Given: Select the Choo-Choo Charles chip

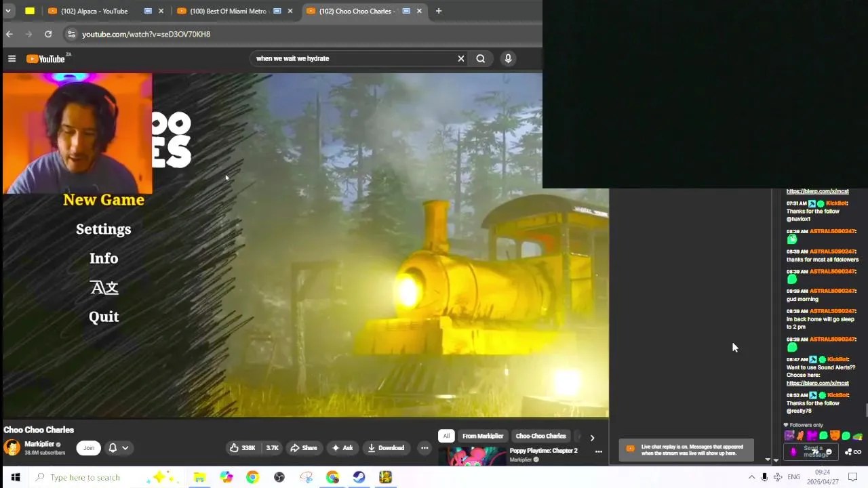Looking at the screenshot, I should [540, 436].
